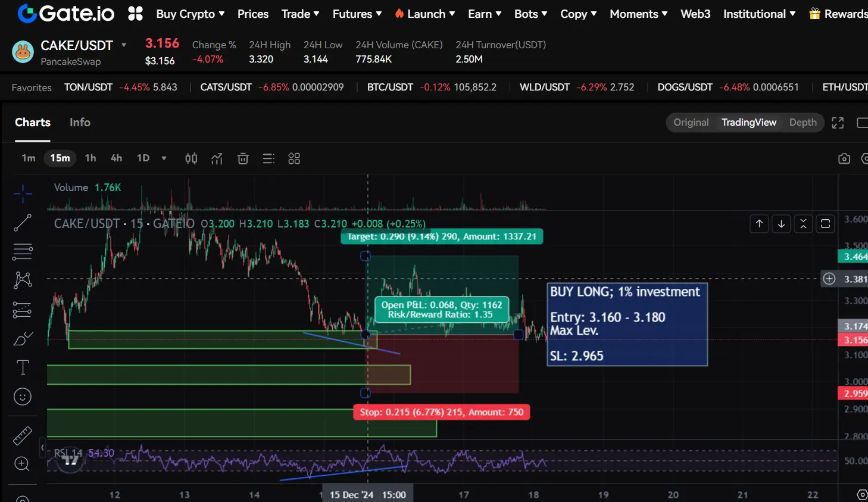This screenshot has width=868, height=502.
Task: Select the chart pattern tool
Action: (23, 280)
